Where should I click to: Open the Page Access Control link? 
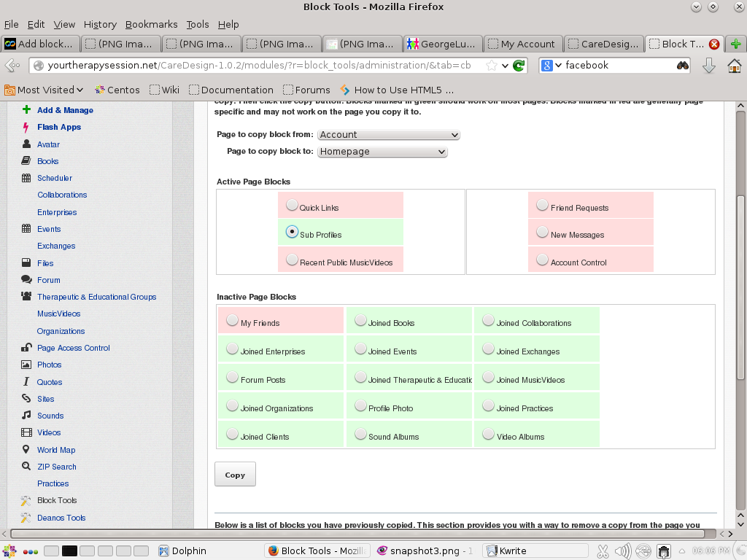tap(73, 348)
